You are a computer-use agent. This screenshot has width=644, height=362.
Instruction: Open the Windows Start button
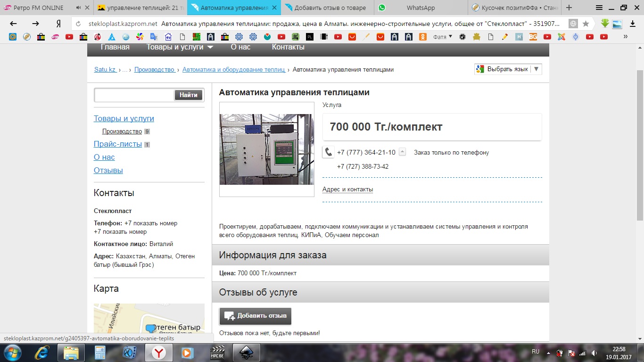(12, 352)
